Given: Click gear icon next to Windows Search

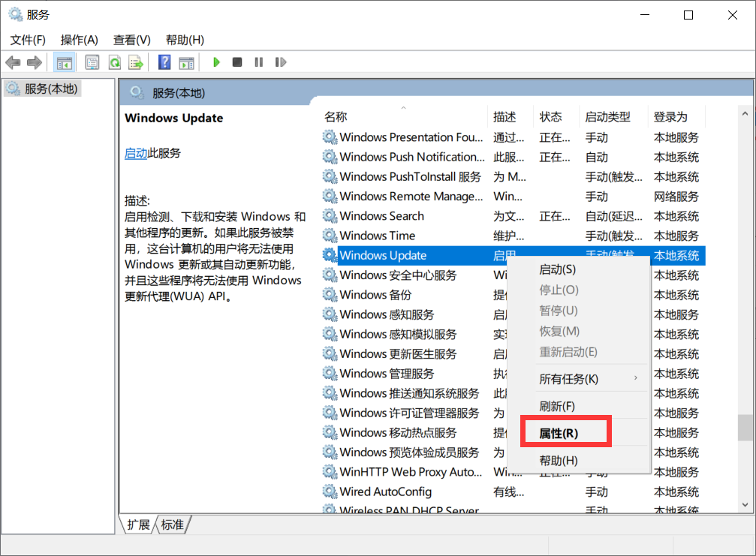Looking at the screenshot, I should point(330,216).
